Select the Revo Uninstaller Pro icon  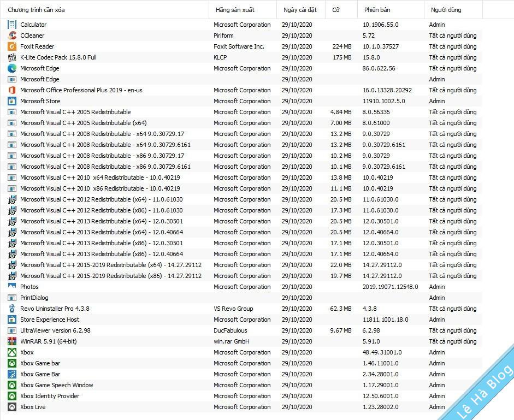point(12,309)
